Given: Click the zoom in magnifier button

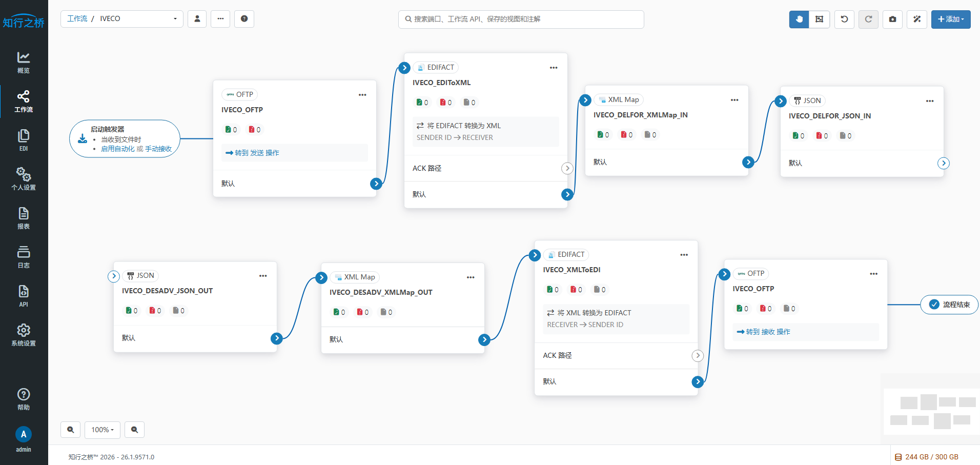Looking at the screenshot, I should (x=71, y=430).
